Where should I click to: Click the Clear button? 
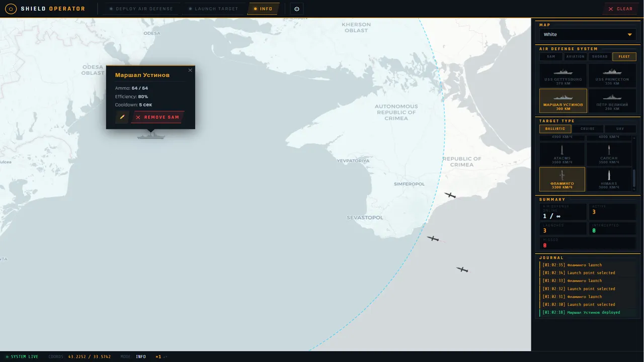point(620,9)
